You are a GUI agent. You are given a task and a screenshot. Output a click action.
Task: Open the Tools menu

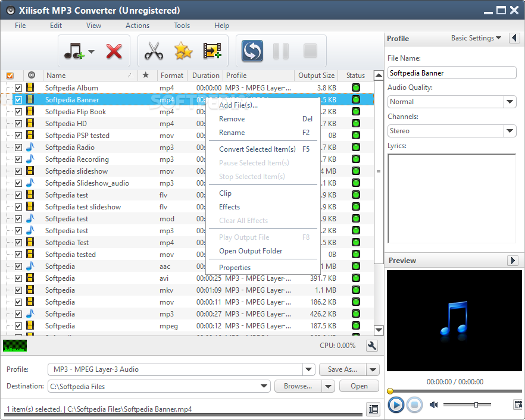pos(182,26)
